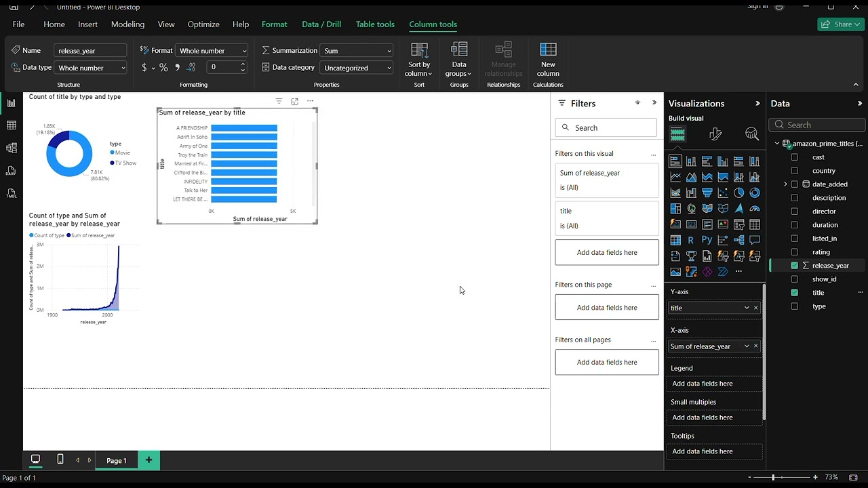
Task: Select the Map globe visual
Action: tap(691, 208)
